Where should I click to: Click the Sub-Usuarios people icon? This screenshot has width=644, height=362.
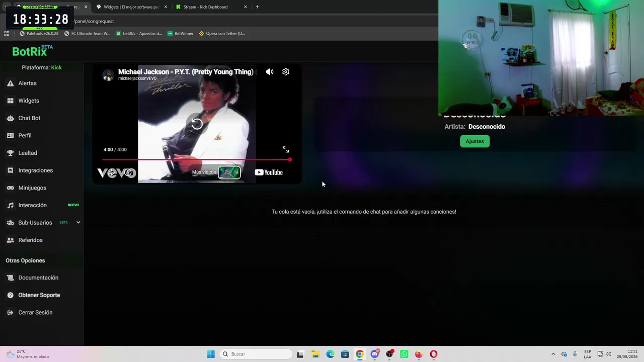(10, 223)
